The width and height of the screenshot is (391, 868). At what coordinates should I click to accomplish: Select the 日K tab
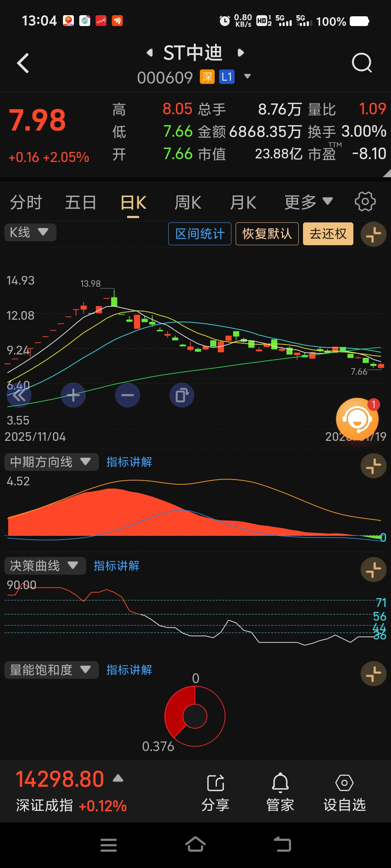pos(133,203)
